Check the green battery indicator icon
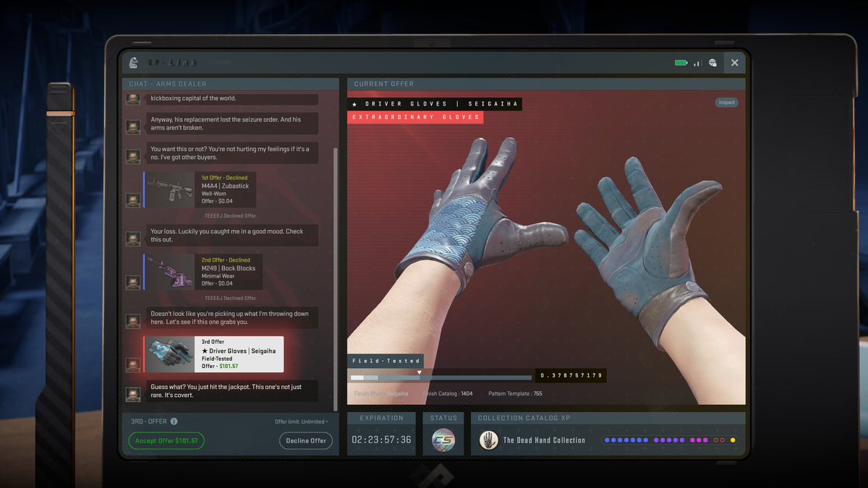868x488 pixels. pos(681,63)
